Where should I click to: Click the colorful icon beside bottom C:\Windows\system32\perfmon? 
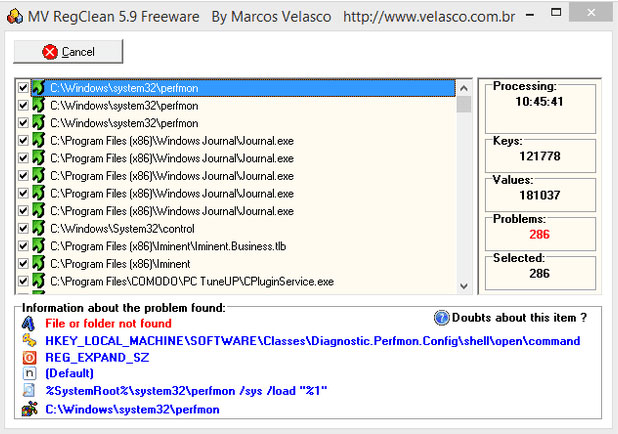point(30,409)
